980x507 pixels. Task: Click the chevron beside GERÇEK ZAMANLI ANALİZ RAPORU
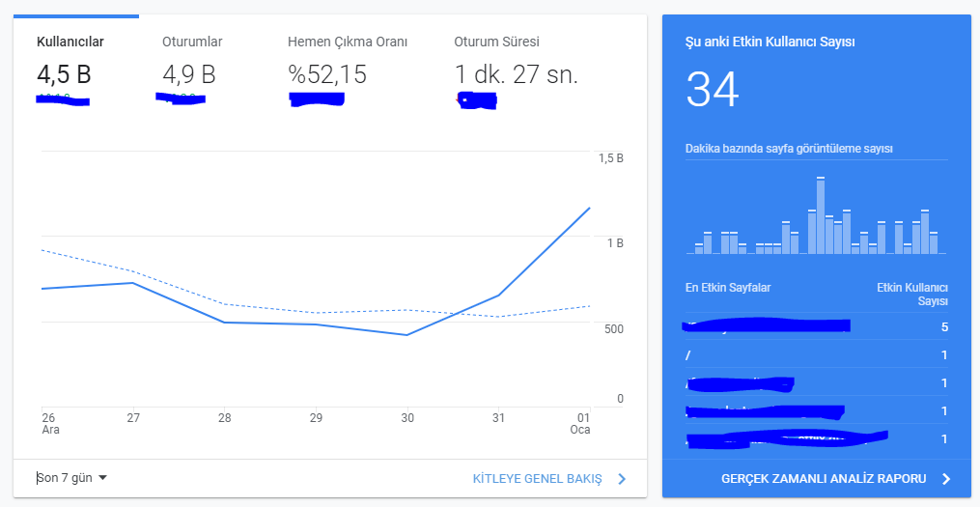[x=946, y=479]
